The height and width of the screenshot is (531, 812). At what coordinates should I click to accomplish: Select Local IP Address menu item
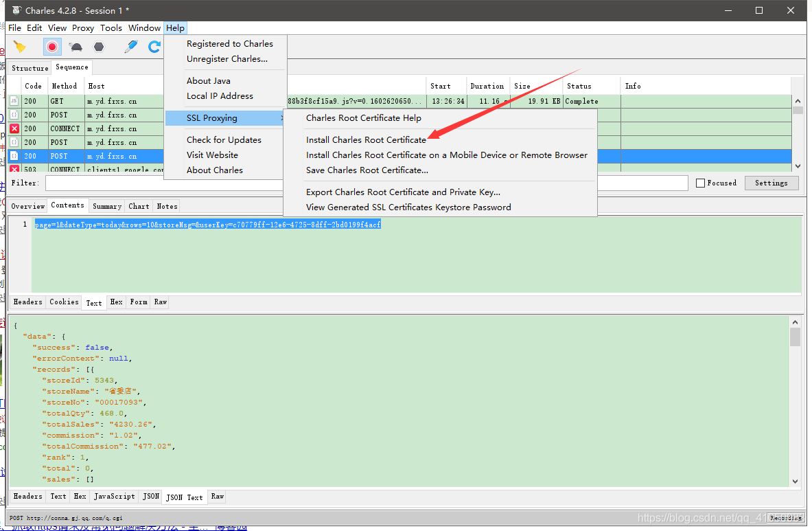pyautogui.click(x=220, y=96)
